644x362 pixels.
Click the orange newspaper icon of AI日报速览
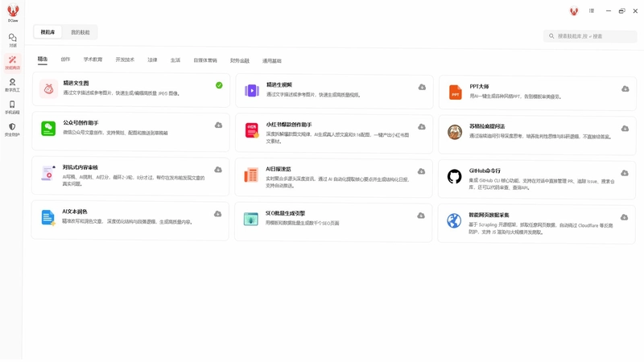pyautogui.click(x=251, y=175)
